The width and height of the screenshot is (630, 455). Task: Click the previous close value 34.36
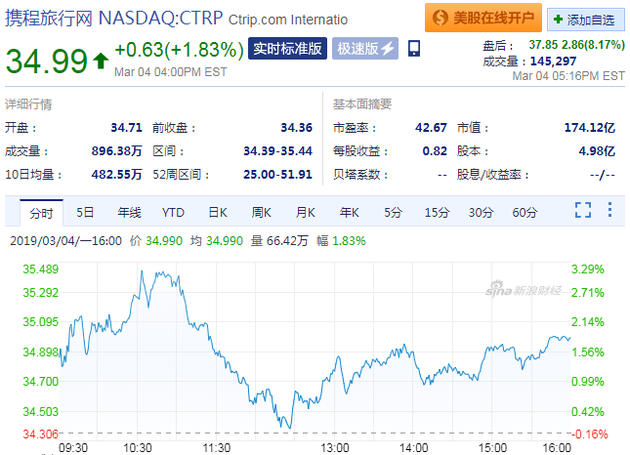click(297, 128)
